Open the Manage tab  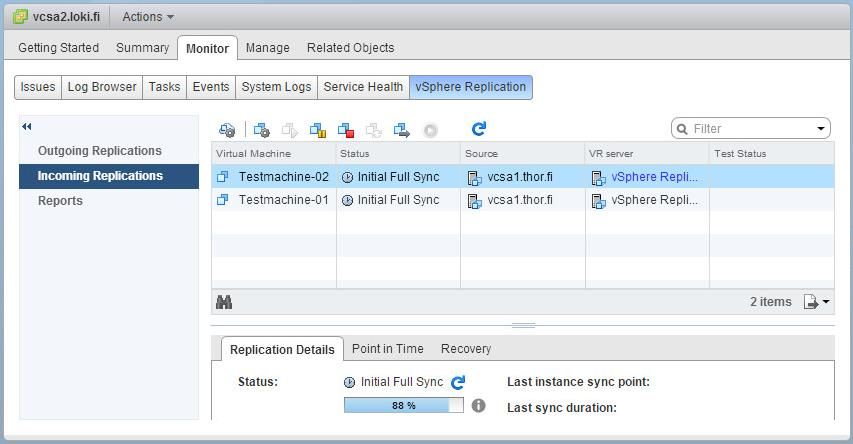click(x=268, y=48)
